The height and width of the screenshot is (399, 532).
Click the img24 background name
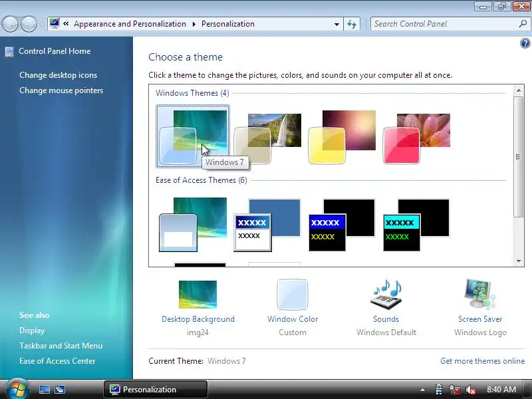tap(198, 332)
